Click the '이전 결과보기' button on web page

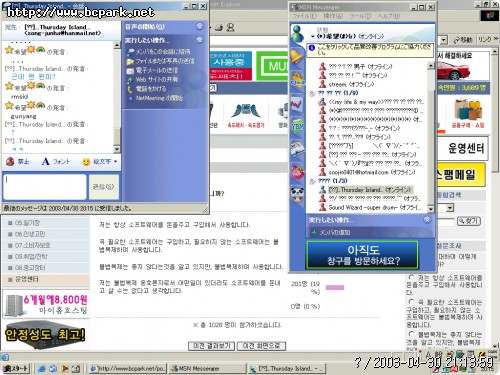[211, 346]
